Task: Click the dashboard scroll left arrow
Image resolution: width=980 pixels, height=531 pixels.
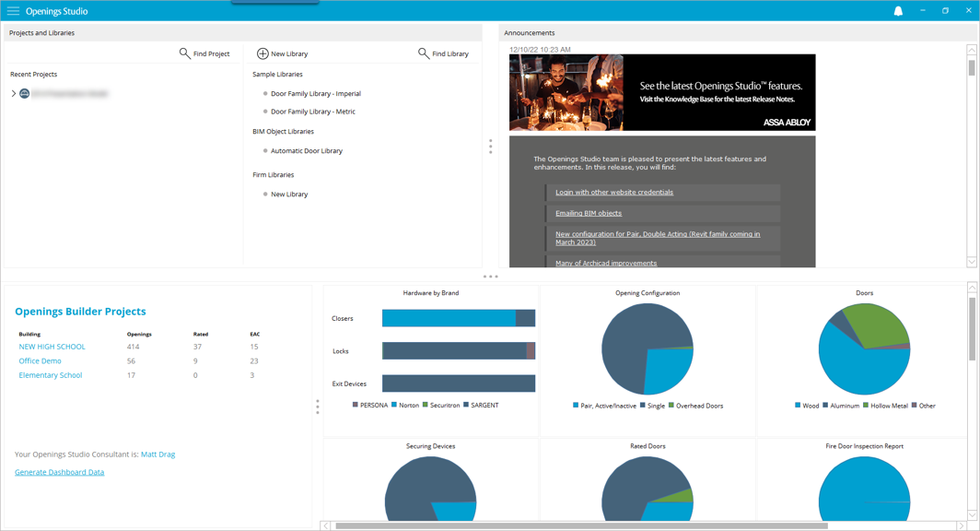Action: click(326, 526)
